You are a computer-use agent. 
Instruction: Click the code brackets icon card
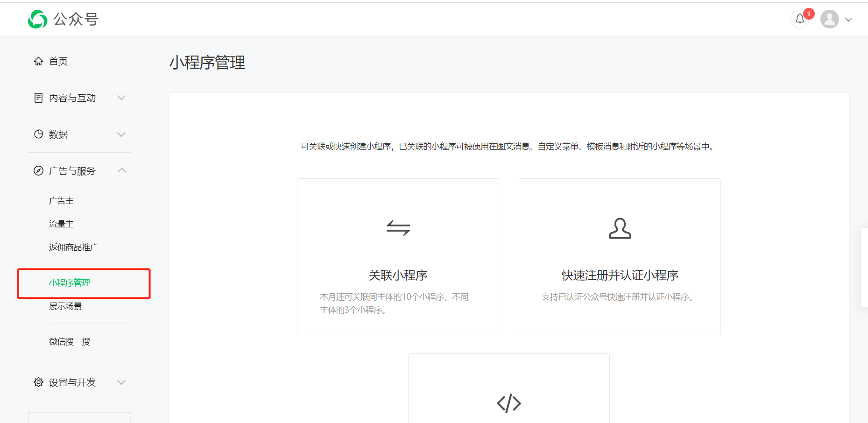coord(509,389)
